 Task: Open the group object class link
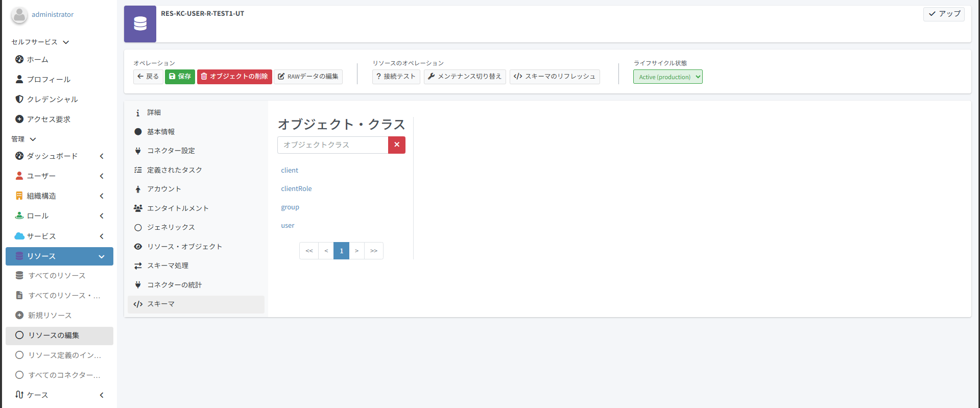point(290,207)
